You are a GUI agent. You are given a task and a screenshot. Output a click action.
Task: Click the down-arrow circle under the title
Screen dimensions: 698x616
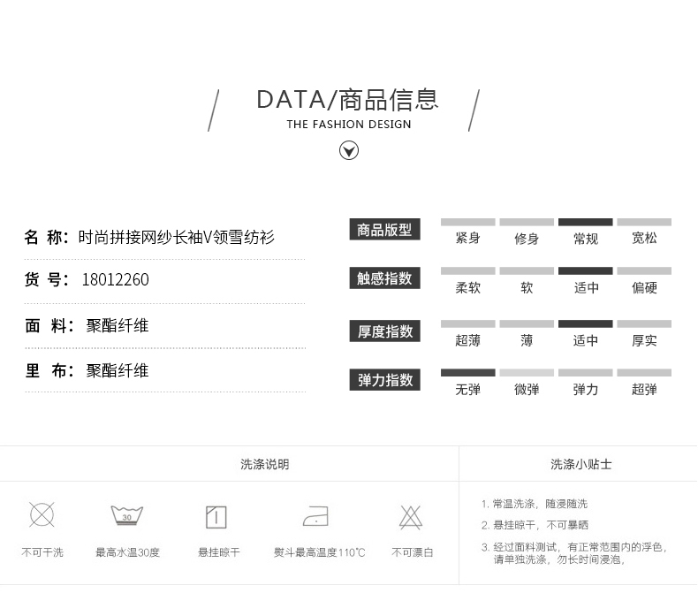(x=349, y=150)
